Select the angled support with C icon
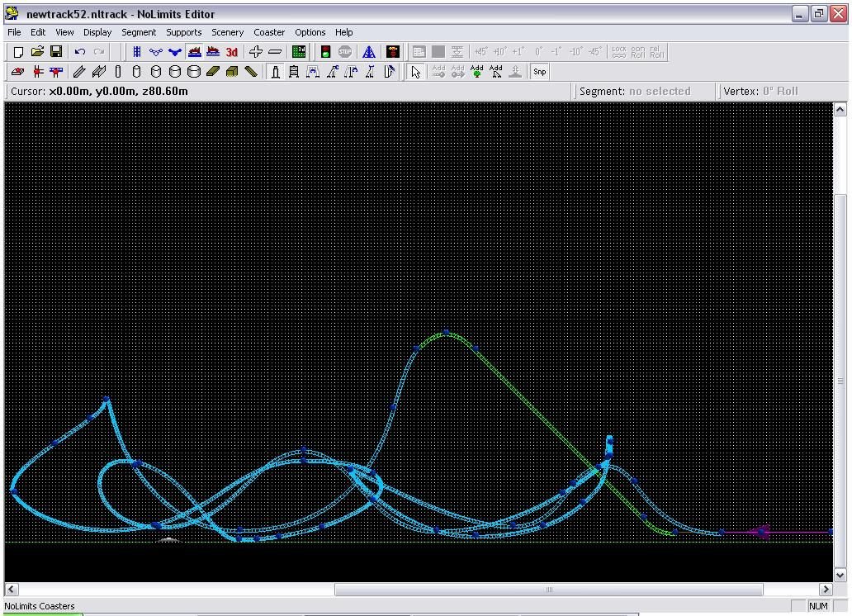Image resolution: width=852 pixels, height=616 pixels. click(x=332, y=71)
